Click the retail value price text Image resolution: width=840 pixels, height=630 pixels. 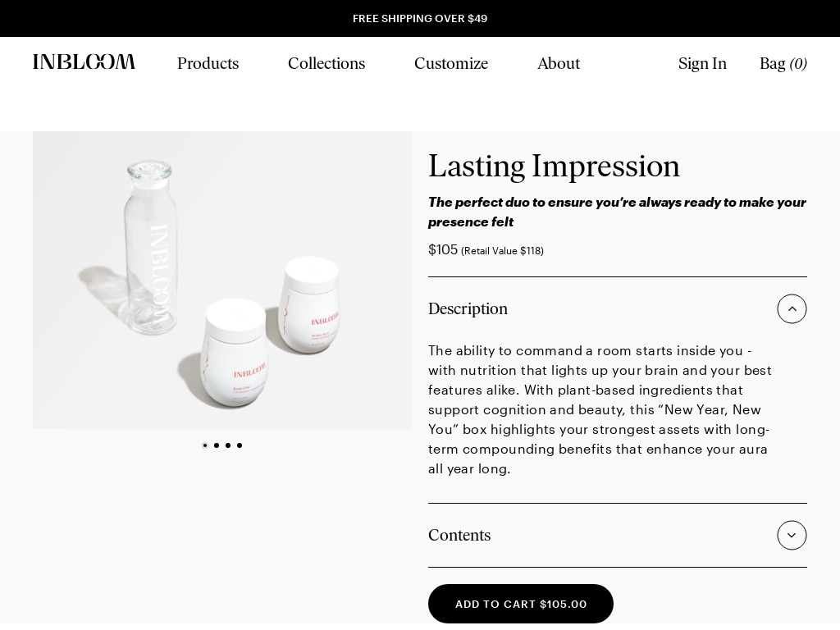coord(502,251)
